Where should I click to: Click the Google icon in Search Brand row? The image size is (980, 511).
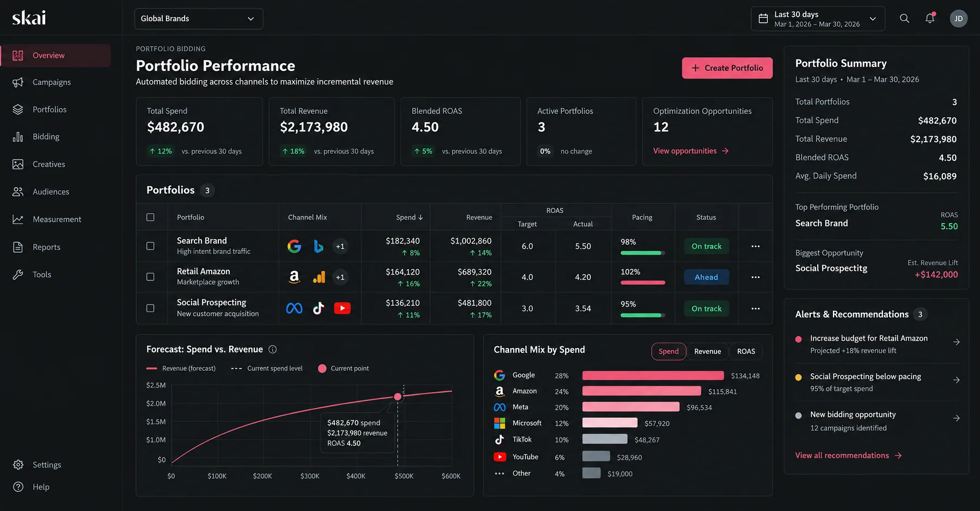tap(294, 246)
